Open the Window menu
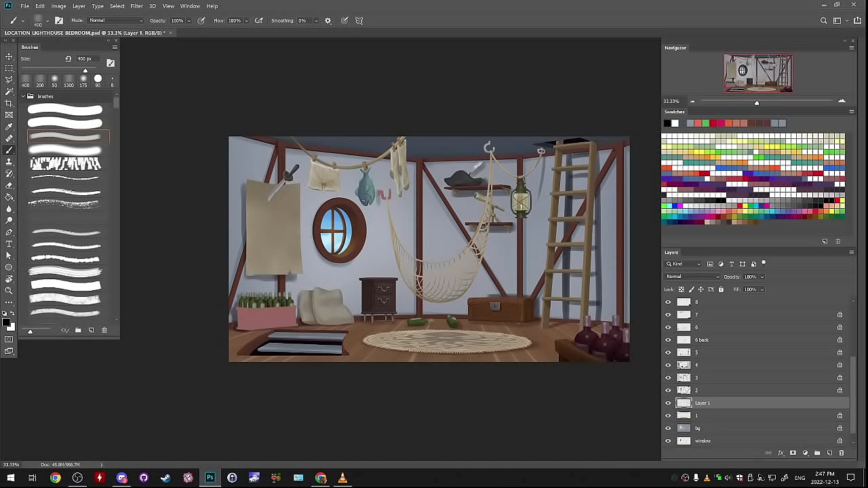868x488 pixels. click(190, 6)
